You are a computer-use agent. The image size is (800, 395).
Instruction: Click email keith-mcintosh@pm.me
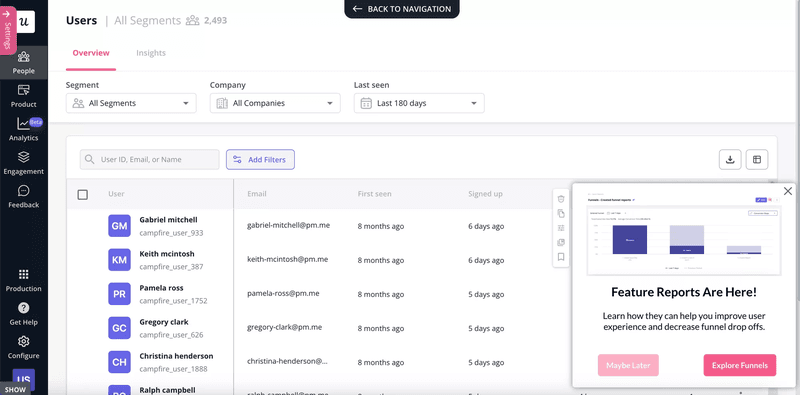(287, 259)
